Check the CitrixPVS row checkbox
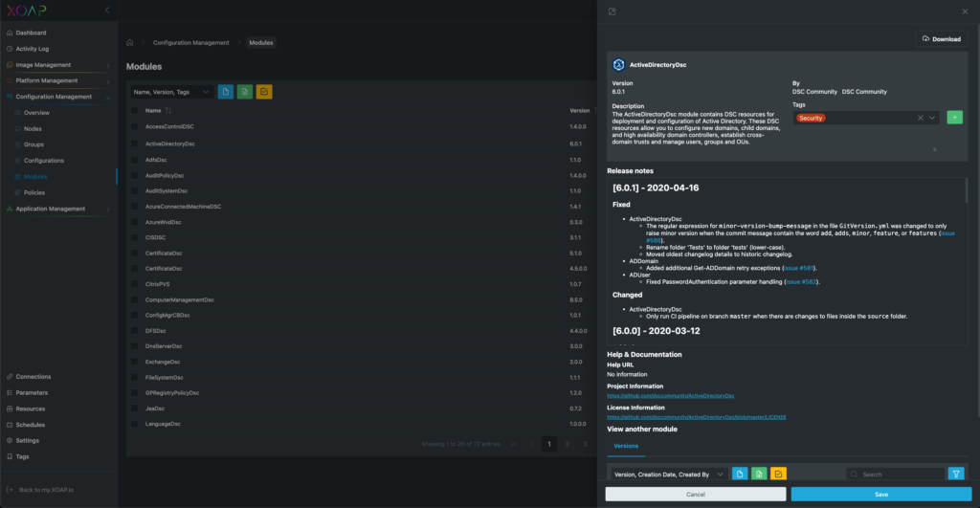980x508 pixels. click(134, 284)
